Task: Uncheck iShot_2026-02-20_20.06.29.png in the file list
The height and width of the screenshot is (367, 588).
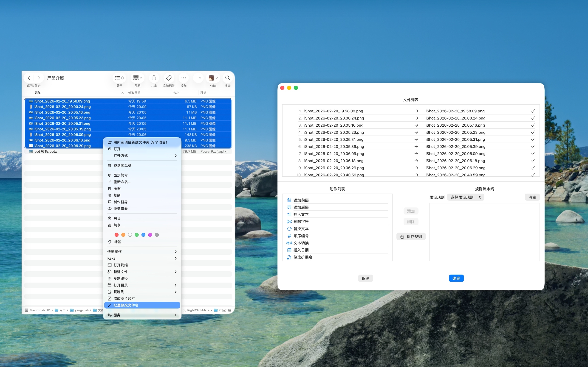Action: [533, 168]
